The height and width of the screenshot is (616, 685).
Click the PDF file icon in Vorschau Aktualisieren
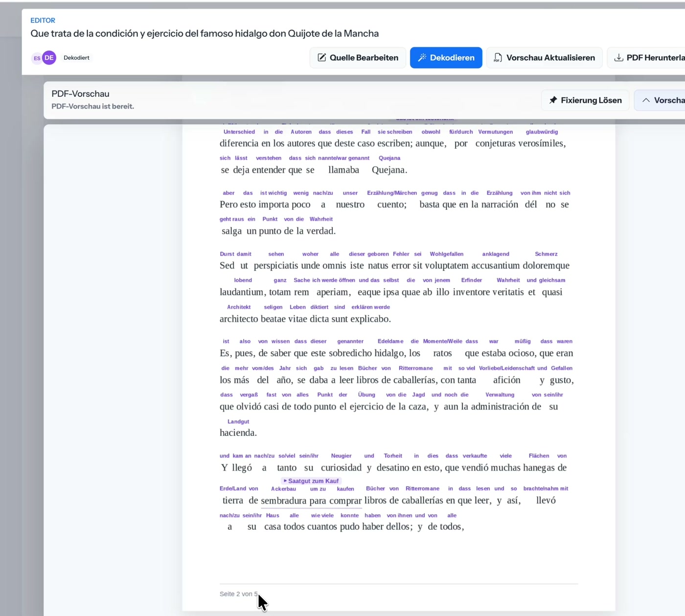pos(498,58)
